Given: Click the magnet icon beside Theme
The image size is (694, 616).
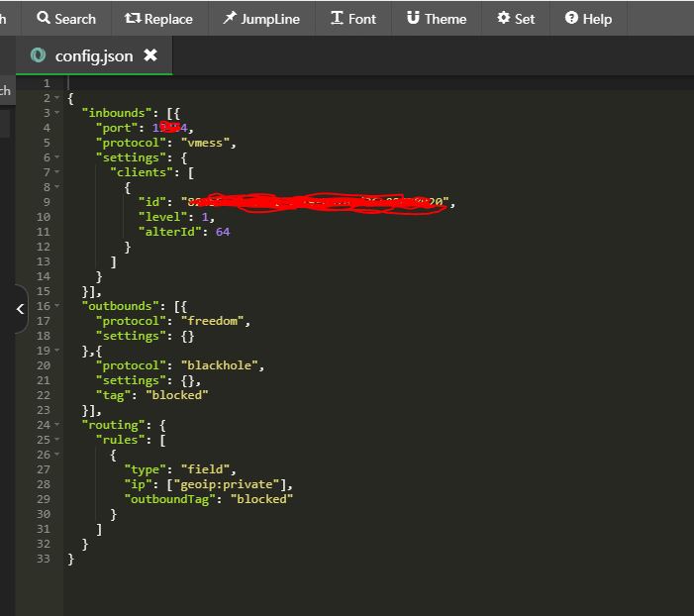Looking at the screenshot, I should 413,18.
